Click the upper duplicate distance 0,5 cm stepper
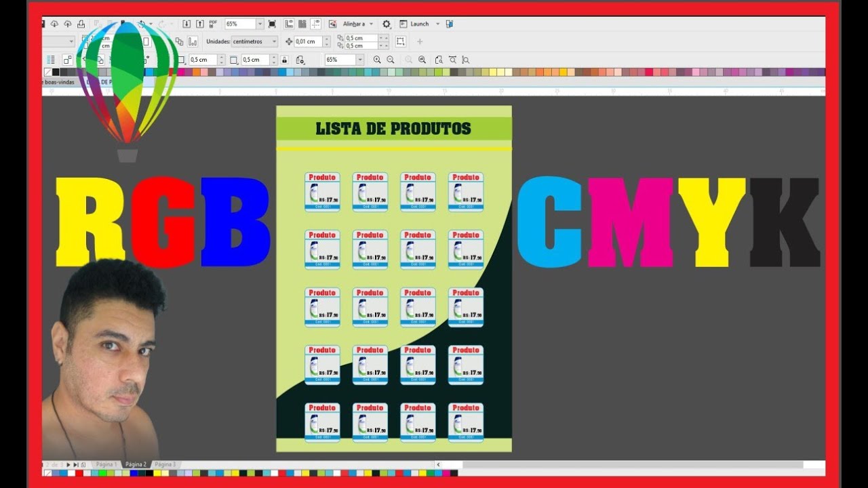The width and height of the screenshot is (868, 488). 383,38
